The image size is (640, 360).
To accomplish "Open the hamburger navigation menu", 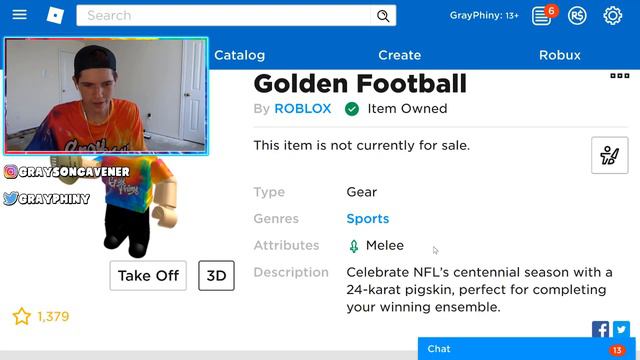I will point(20,15).
